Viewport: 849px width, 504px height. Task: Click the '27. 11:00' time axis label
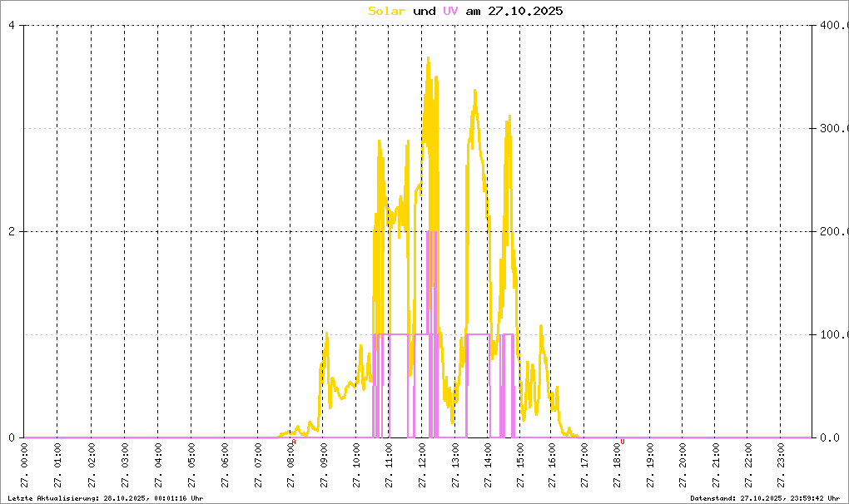pyautogui.click(x=389, y=465)
